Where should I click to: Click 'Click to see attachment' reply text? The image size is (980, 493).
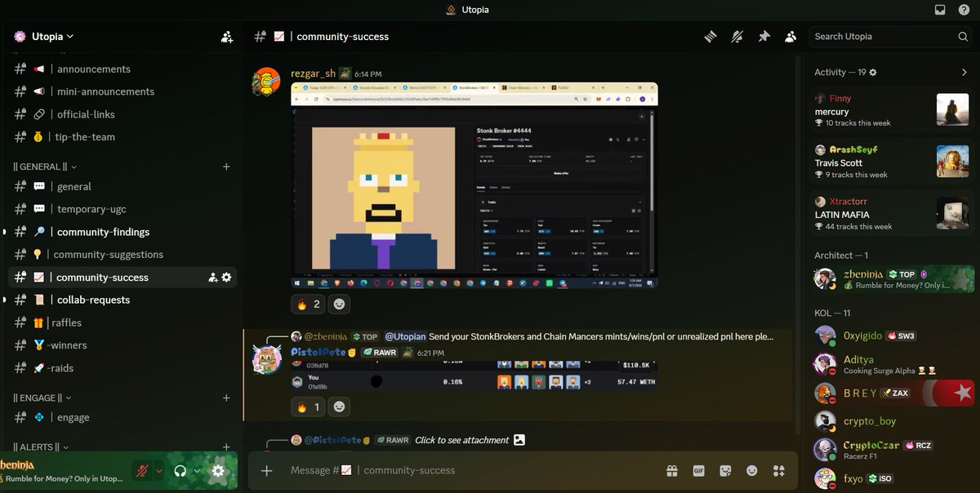point(461,440)
